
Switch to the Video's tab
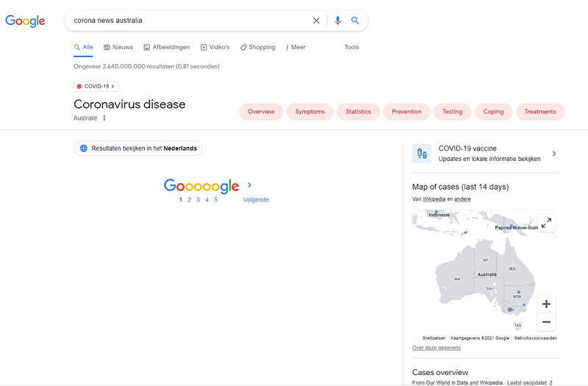pyautogui.click(x=215, y=47)
